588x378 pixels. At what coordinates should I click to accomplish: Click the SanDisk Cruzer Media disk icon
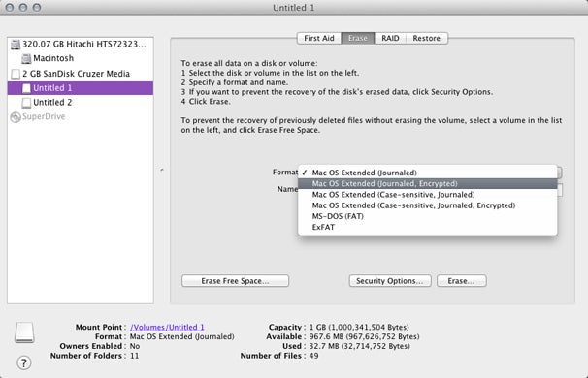click(16, 74)
